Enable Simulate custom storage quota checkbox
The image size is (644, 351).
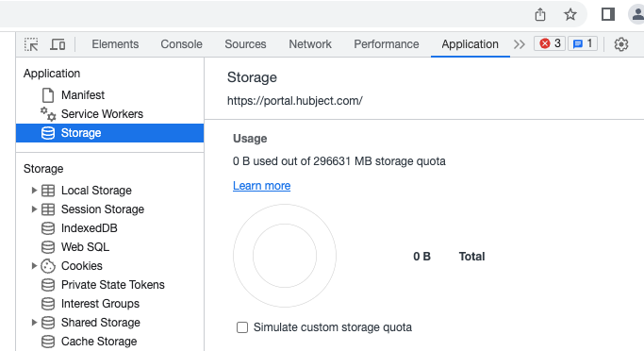click(x=242, y=327)
